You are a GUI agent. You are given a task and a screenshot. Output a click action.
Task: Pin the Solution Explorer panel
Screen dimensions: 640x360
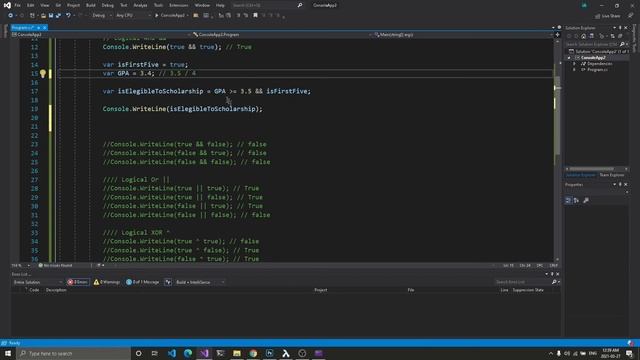point(620,28)
